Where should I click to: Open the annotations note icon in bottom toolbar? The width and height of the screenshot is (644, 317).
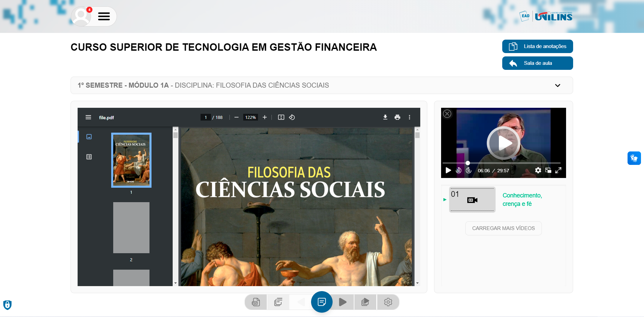(321, 302)
